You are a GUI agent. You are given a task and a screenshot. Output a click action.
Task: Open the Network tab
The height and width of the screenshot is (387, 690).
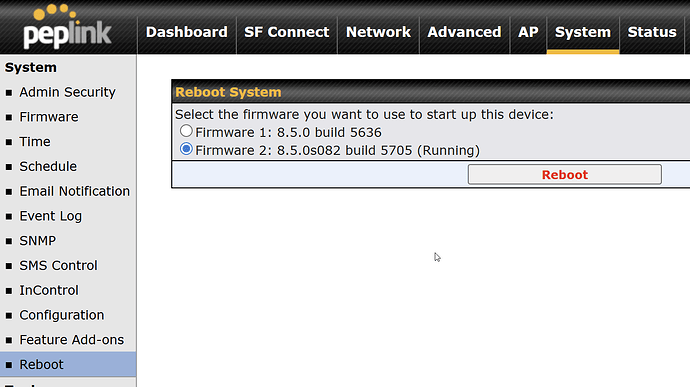pos(378,32)
